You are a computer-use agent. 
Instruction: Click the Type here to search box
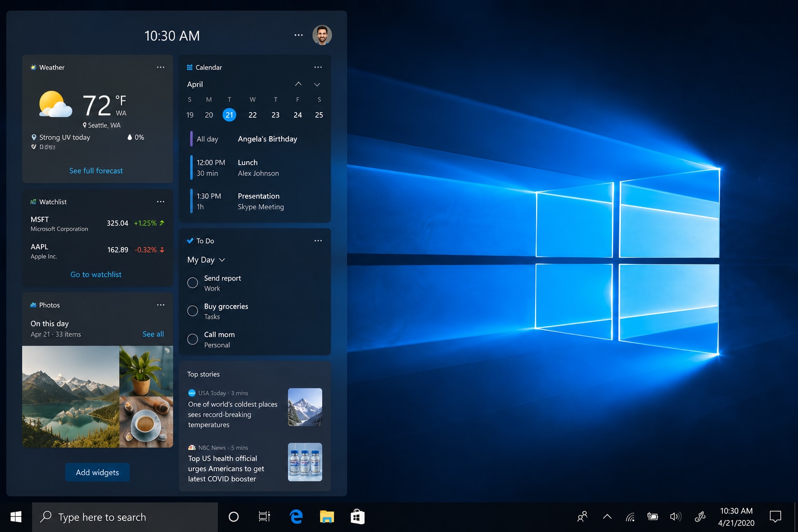125,517
